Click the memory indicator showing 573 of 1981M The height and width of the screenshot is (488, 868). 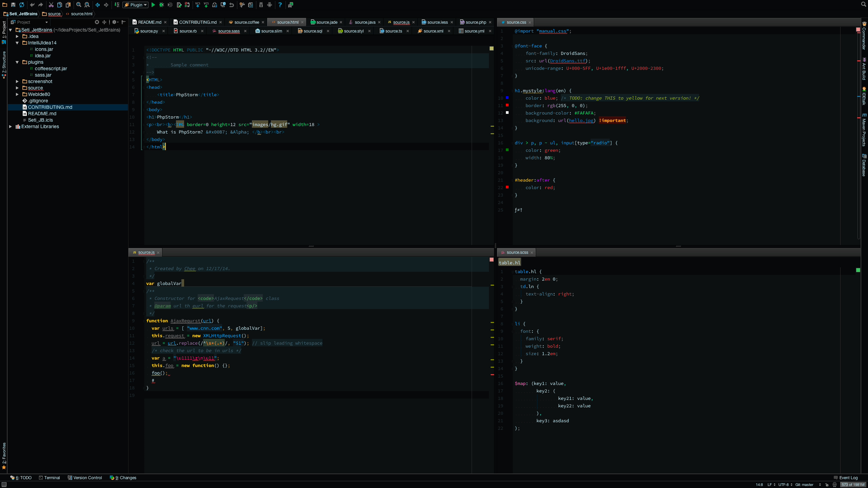[852, 484]
